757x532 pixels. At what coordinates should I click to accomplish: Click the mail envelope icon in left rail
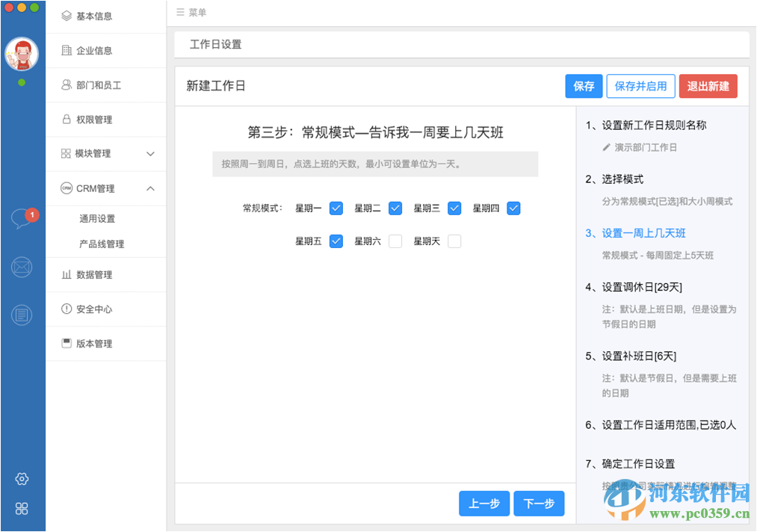(22, 267)
